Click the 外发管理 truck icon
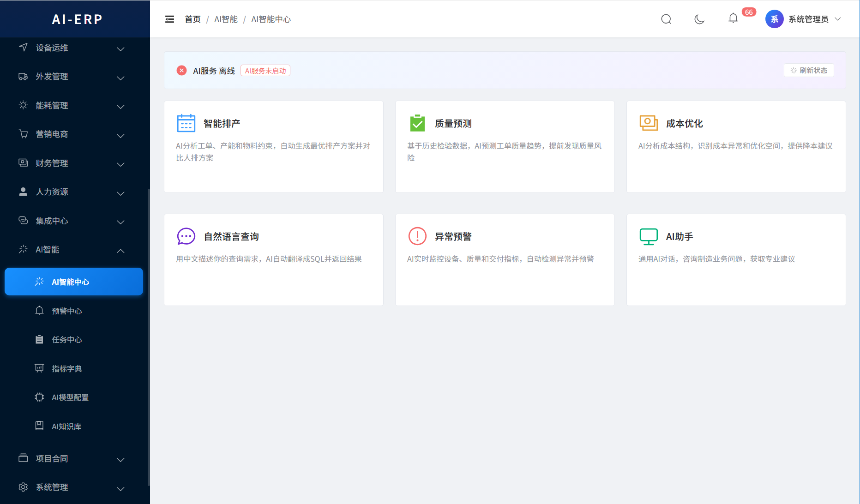 (x=23, y=76)
